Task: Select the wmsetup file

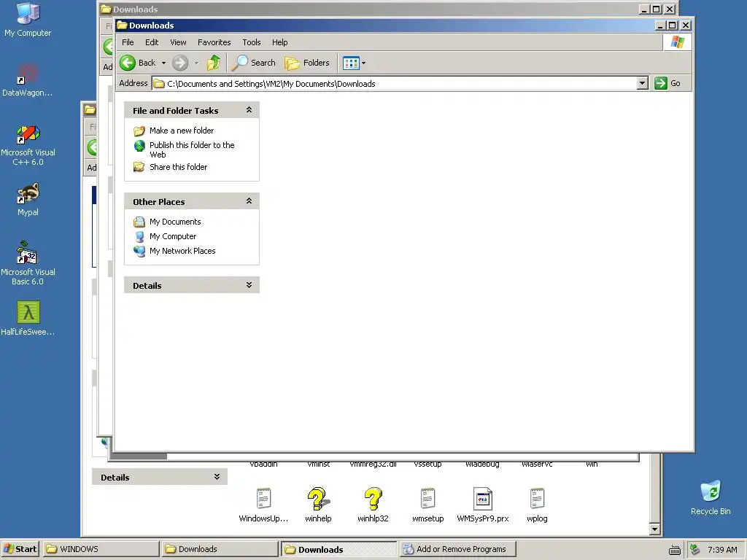Action: [427, 505]
